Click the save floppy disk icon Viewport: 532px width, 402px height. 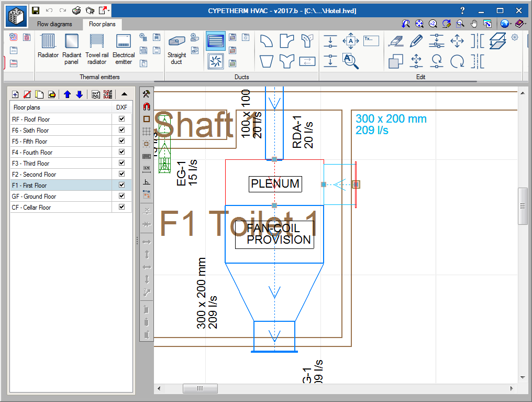point(36,10)
